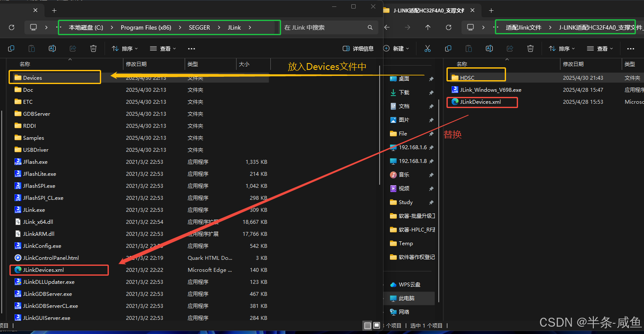The width and height of the screenshot is (644, 334).
Task: Sort by 名称 column header in JLink window
Action: pos(25,64)
